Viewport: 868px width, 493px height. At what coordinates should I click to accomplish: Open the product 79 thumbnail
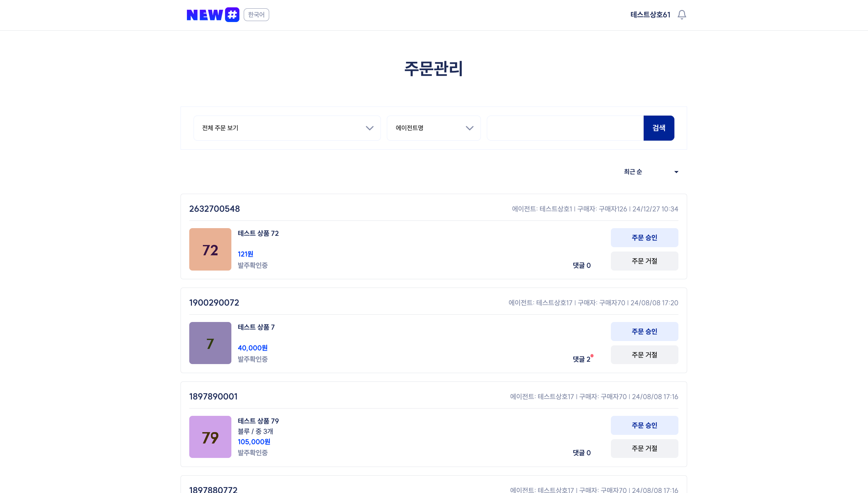(210, 437)
